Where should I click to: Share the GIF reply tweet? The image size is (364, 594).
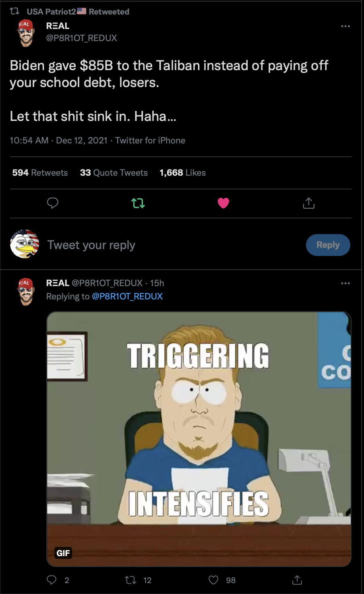[x=297, y=580]
